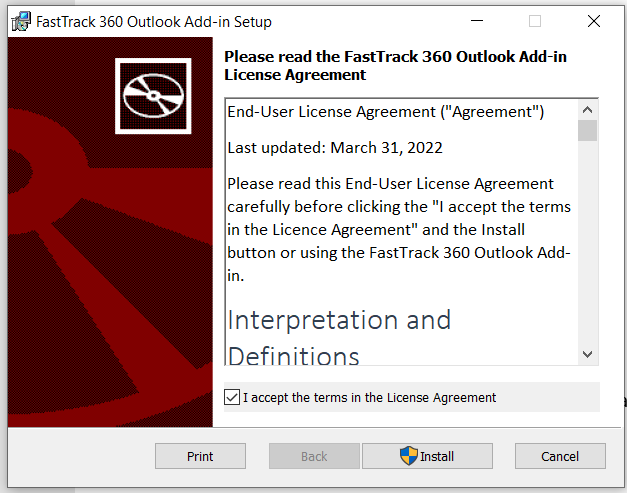Click the 'Interpretation and Definitions' heading
This screenshot has height=493, width=627.
click(339, 337)
